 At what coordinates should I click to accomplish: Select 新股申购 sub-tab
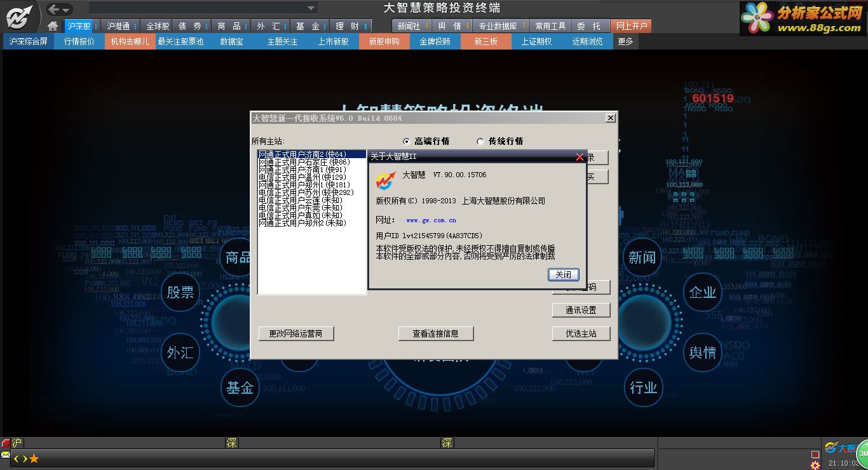pyautogui.click(x=384, y=41)
